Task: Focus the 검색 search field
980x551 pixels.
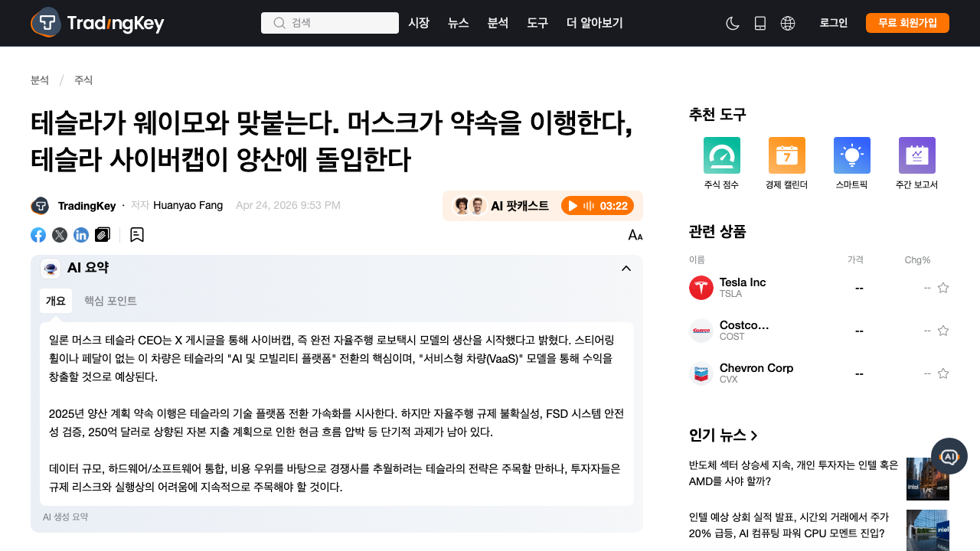Action: 330,23
